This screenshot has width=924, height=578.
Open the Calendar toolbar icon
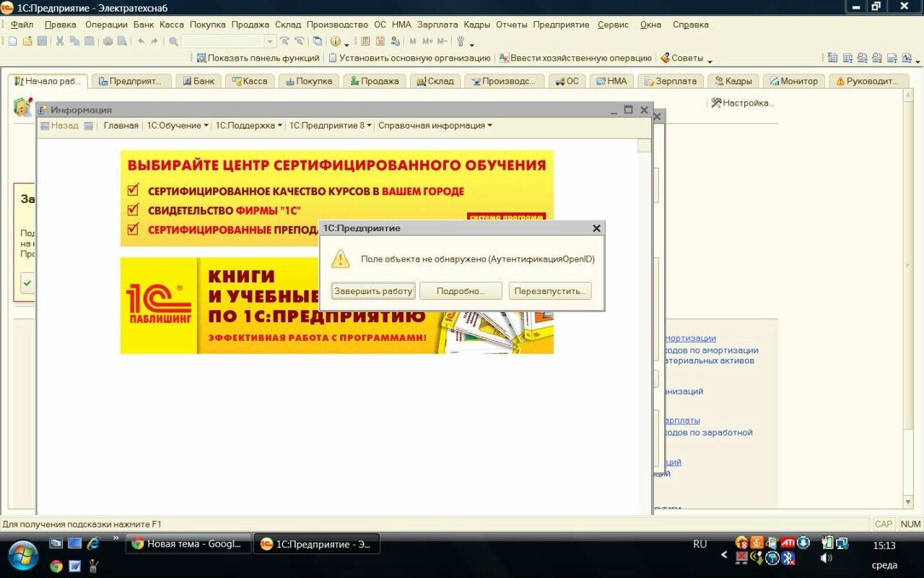(380, 41)
